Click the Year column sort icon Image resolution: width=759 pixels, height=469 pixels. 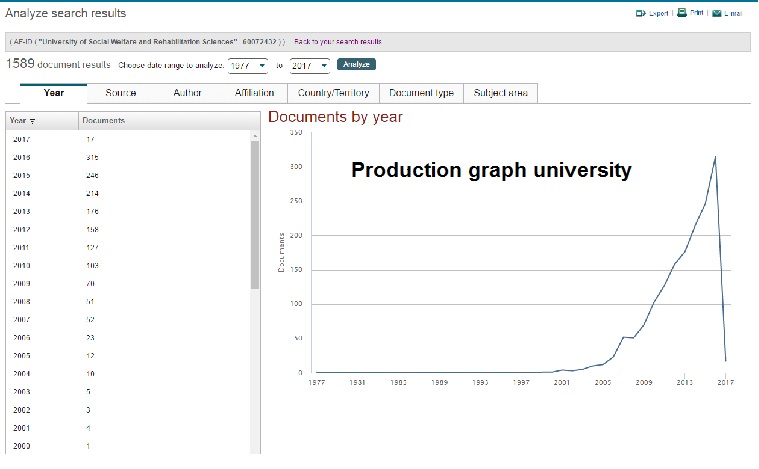(x=32, y=121)
